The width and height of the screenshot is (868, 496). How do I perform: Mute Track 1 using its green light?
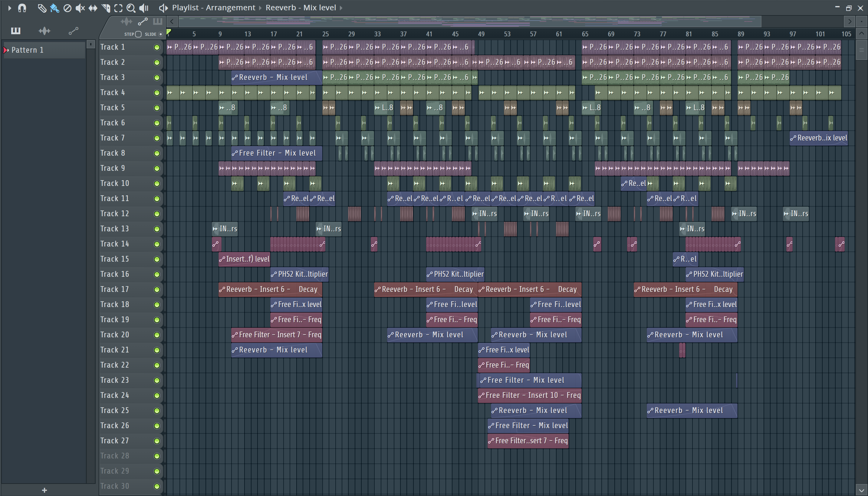(157, 47)
